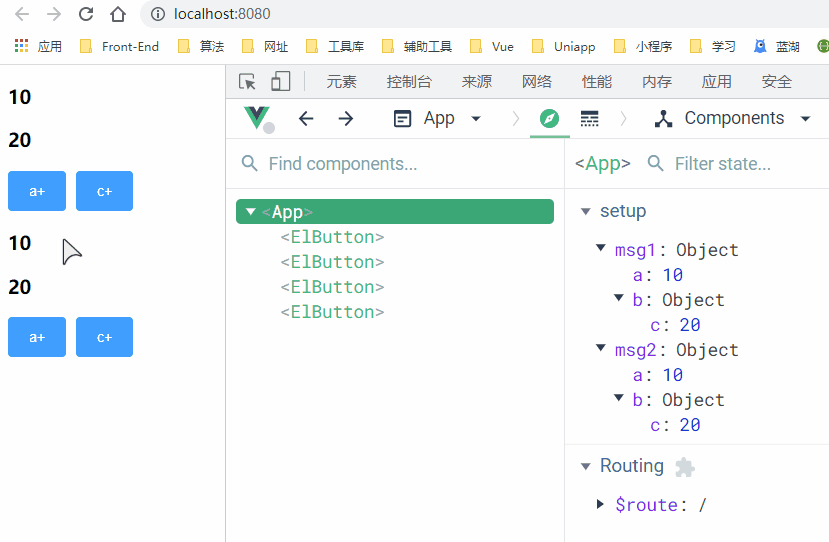Click the inspect element picker icon
This screenshot has height=542, width=829.
[247, 82]
